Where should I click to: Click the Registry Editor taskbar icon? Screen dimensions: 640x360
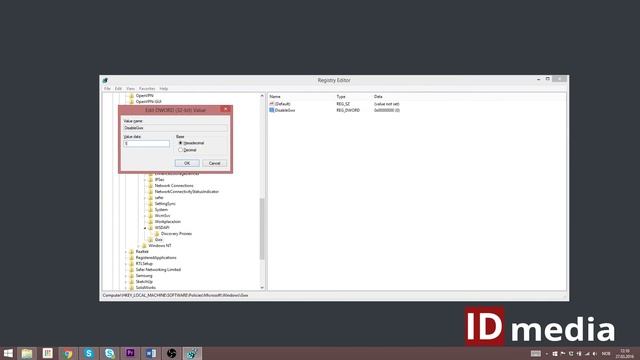point(192,353)
